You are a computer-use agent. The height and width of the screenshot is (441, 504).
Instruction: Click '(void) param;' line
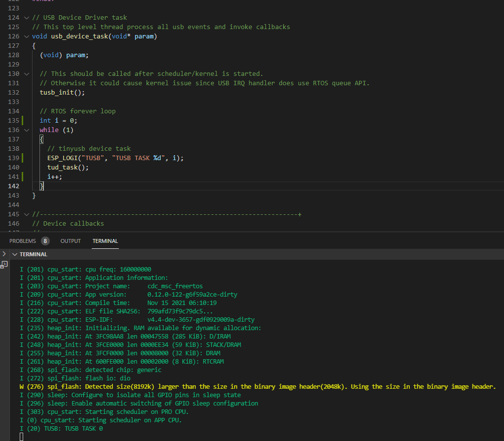click(64, 55)
